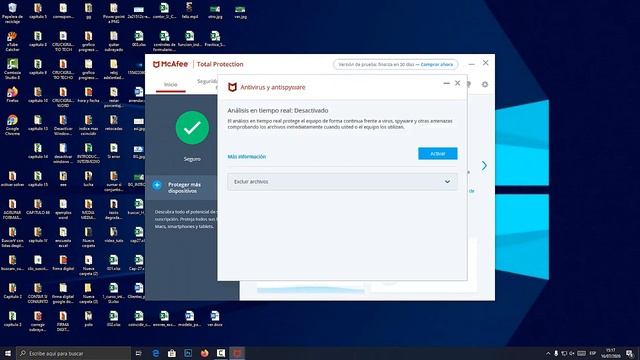Switch to Camtasia on the taskbar
Screen dimensions: 640x360
(x=221, y=353)
